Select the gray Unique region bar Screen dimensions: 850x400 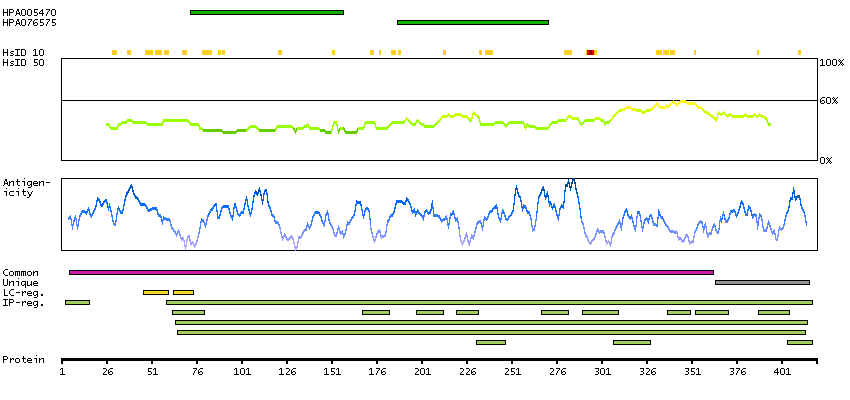click(x=762, y=282)
